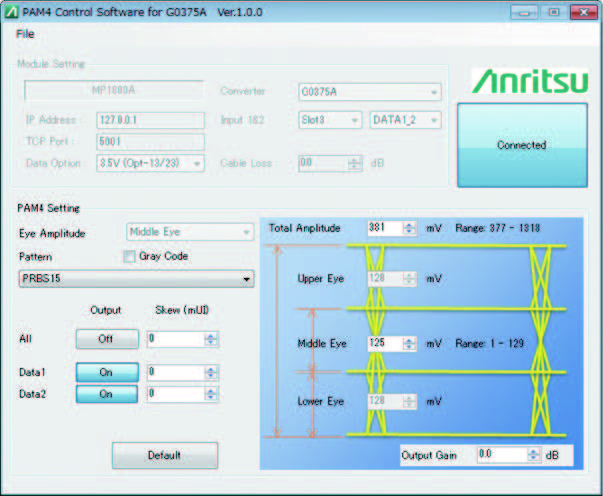Click the Upper Eye spinner arrows
Viewport: 603px width, 496px height.
[x=410, y=278]
